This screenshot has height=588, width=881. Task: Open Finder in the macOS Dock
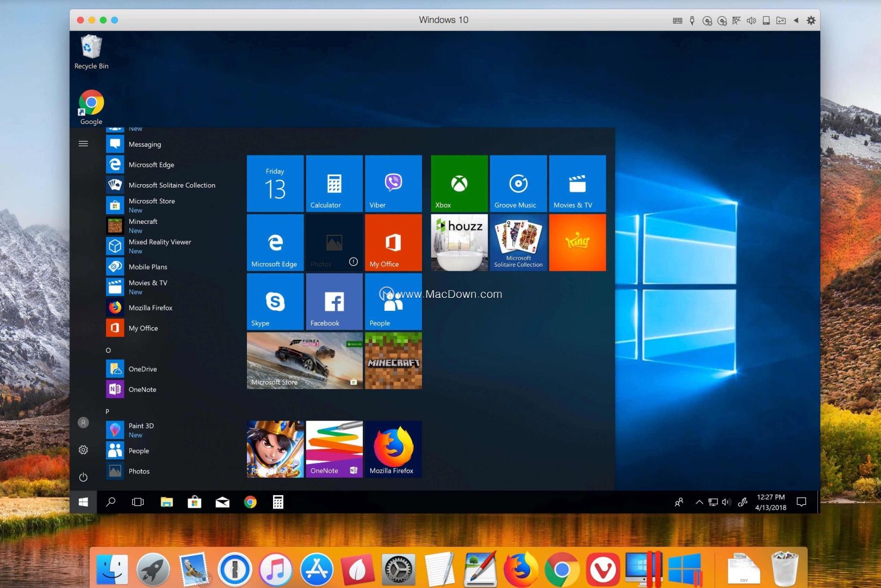(112, 569)
